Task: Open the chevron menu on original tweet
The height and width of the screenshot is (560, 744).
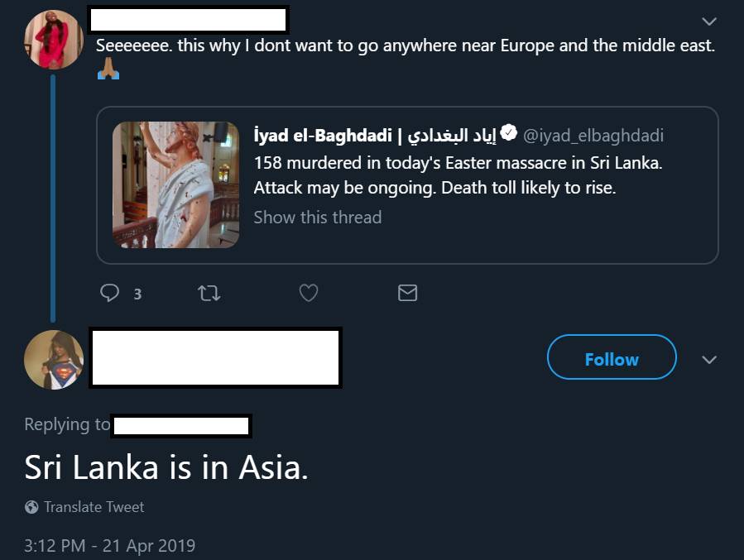Action: point(709,22)
